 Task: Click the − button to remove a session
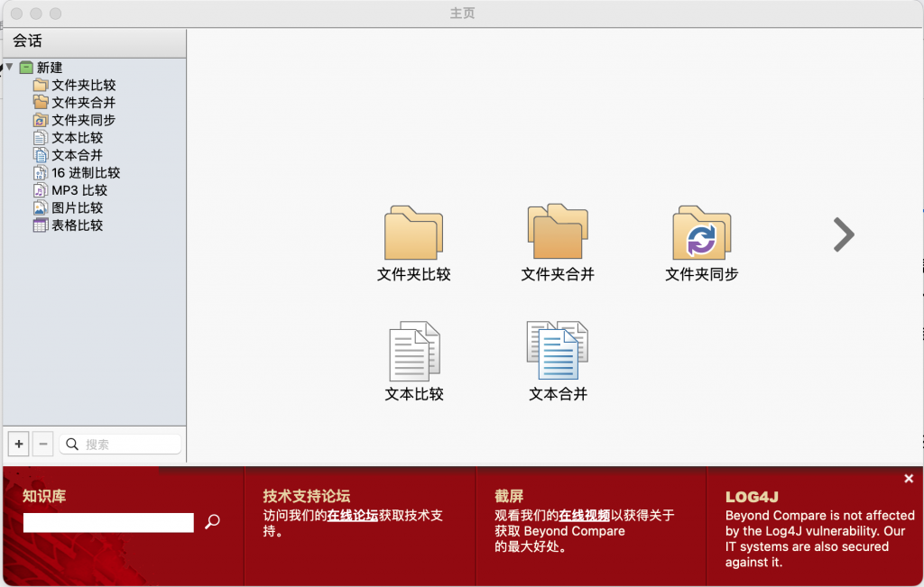coord(42,444)
